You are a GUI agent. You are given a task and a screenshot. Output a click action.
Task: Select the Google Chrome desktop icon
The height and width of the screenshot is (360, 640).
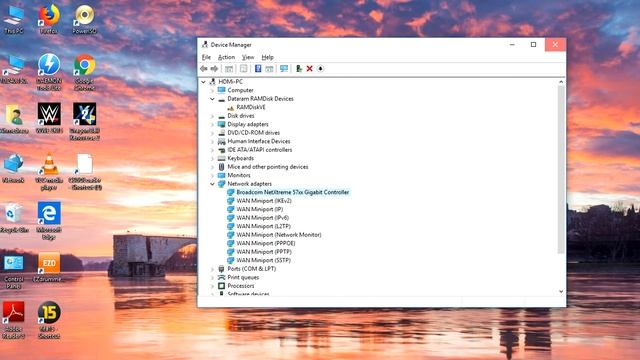(x=84, y=72)
